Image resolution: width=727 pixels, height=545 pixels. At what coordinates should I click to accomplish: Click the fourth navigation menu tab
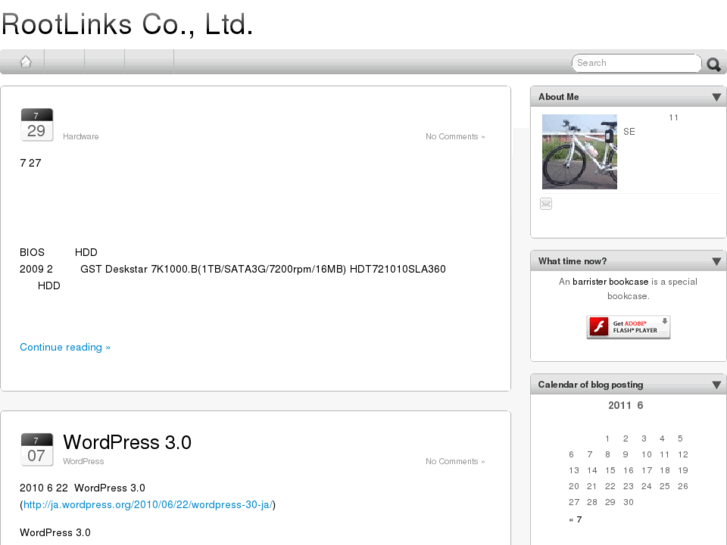[149, 62]
